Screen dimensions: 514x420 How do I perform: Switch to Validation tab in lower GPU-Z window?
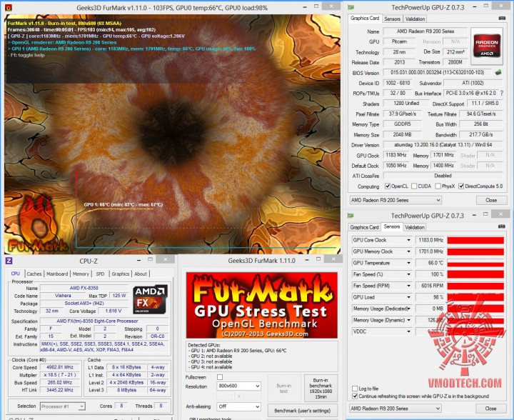(x=415, y=227)
